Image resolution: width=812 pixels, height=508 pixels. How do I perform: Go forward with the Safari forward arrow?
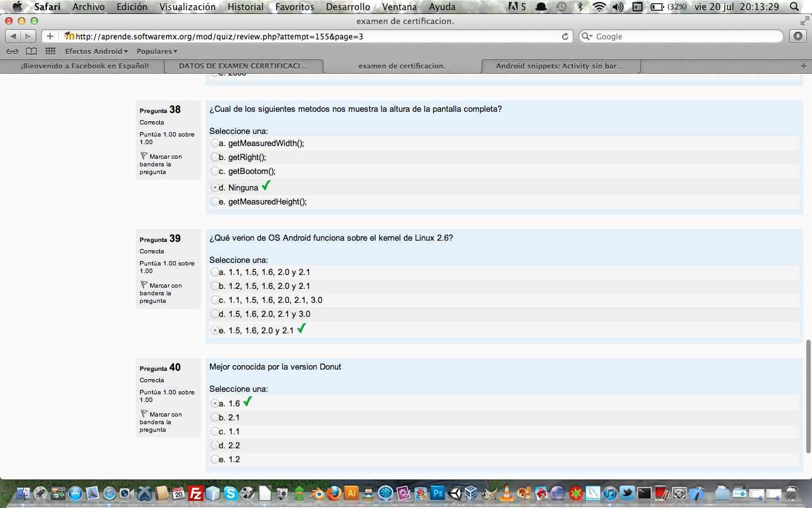click(x=29, y=36)
